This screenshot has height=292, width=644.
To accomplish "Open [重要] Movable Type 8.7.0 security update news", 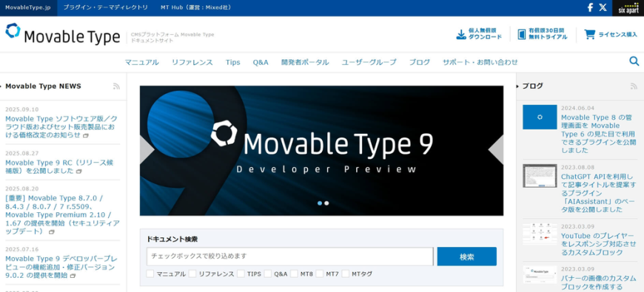I will (62, 215).
